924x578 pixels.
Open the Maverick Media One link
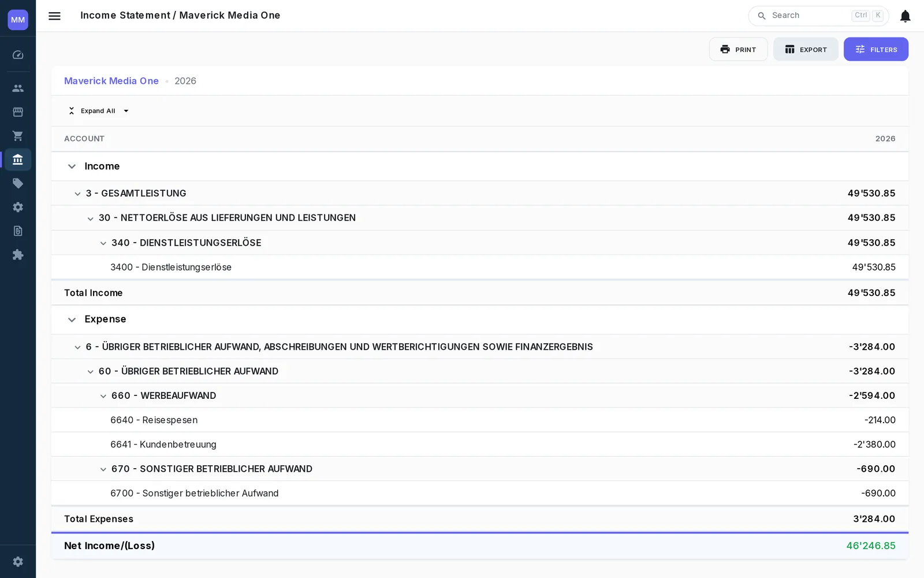pyautogui.click(x=111, y=81)
